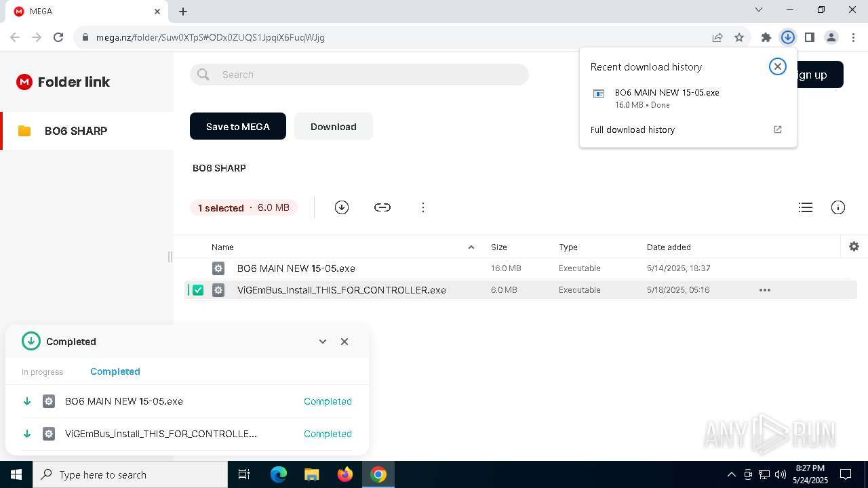868x488 pixels.
Task: Open column settings gear icon
Action: coord(854,247)
